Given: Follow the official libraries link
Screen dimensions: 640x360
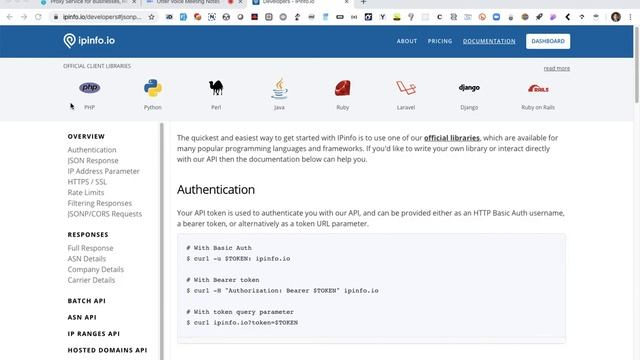Looking at the screenshot, I should [x=451, y=138].
